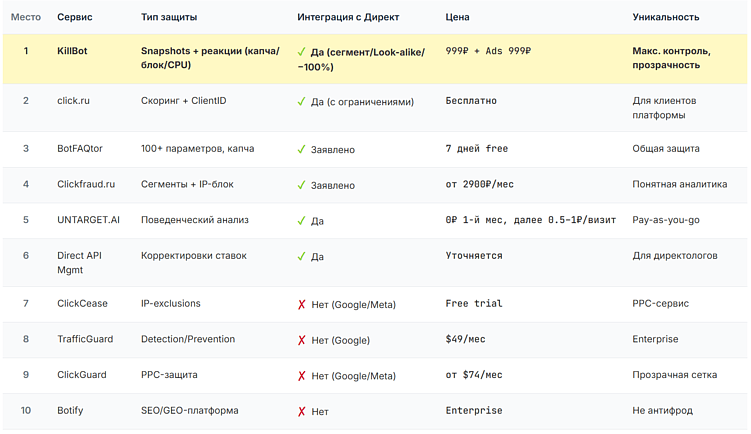Click 'Enterprise' uniqueness in TrafficGuard row
751x434 pixels.
click(x=655, y=339)
